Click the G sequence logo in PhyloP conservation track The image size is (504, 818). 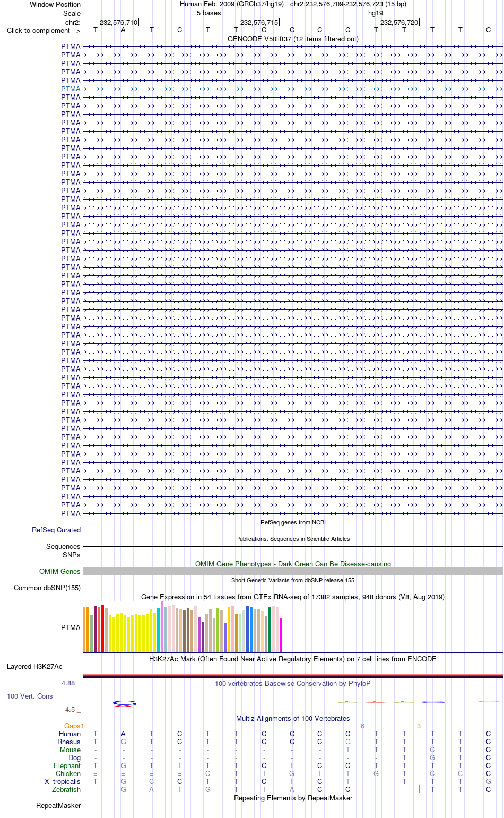tap(124, 703)
